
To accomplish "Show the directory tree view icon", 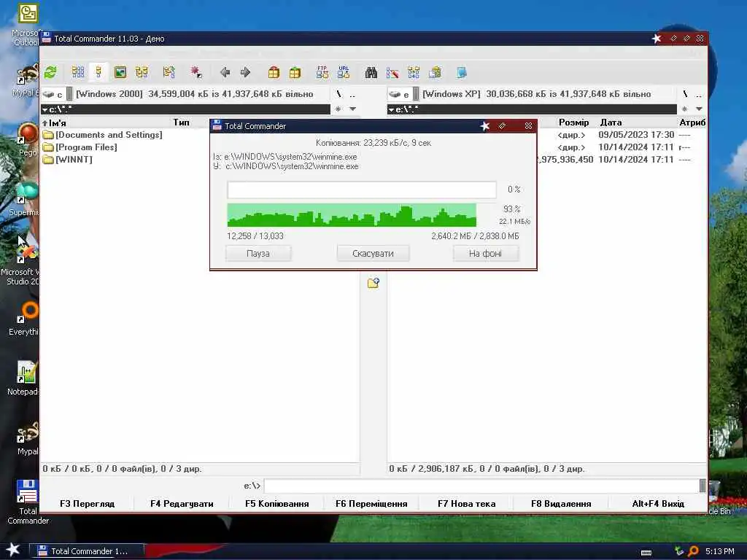I will [x=142, y=72].
